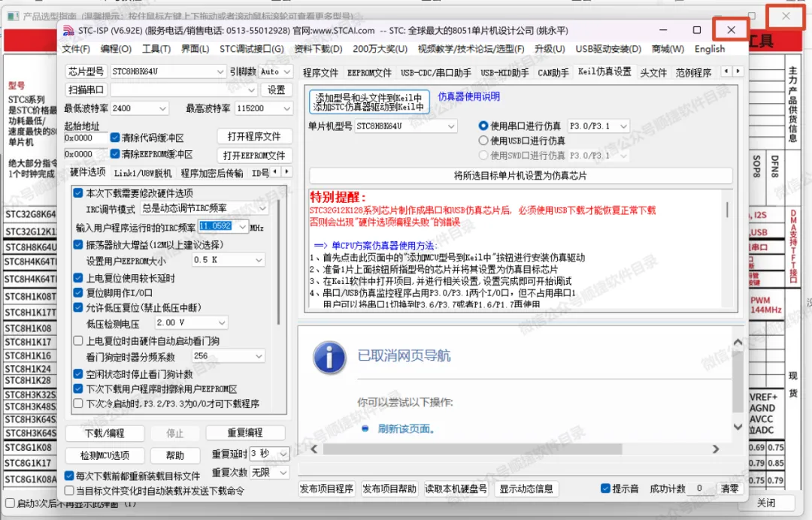Image resolution: width=812 pixels, height=520 pixels.
Task: Toggle 提示音 checkbox
Action: 605,488
